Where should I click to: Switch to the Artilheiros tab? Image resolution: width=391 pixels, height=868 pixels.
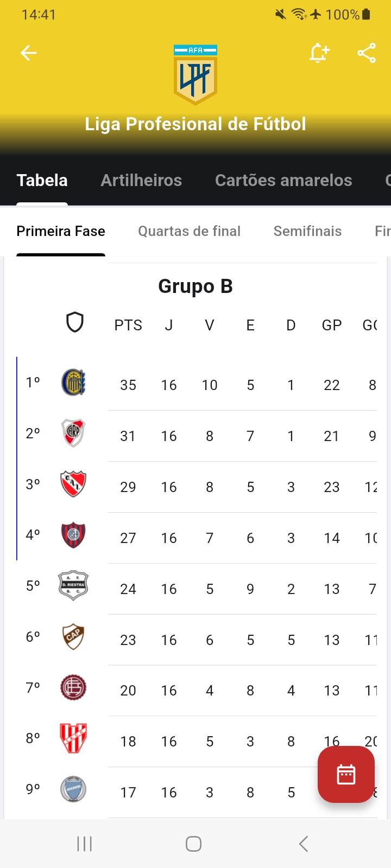coord(141,180)
